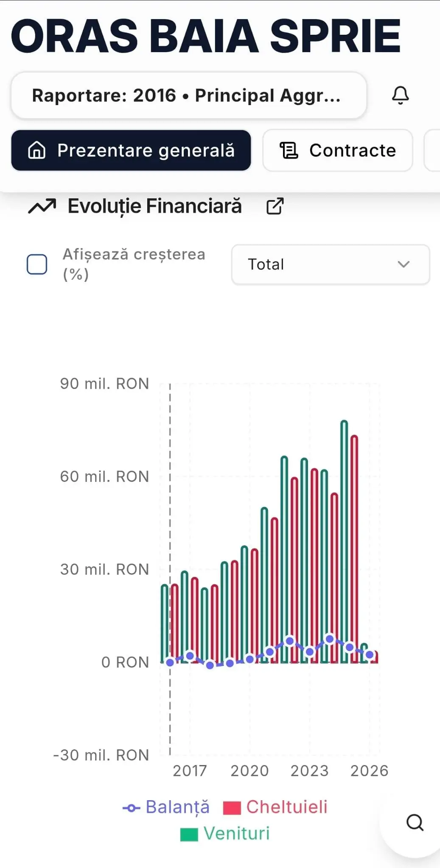This screenshot has width=440, height=868.
Task: Click the Balanță line marker legend icon
Action: click(131, 808)
